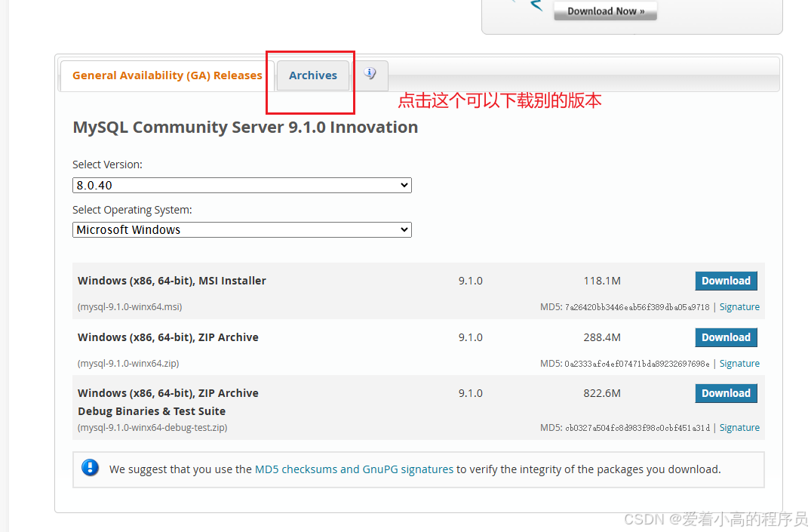Click the MD5 hash of the MSI Installer

pyautogui.click(x=637, y=307)
